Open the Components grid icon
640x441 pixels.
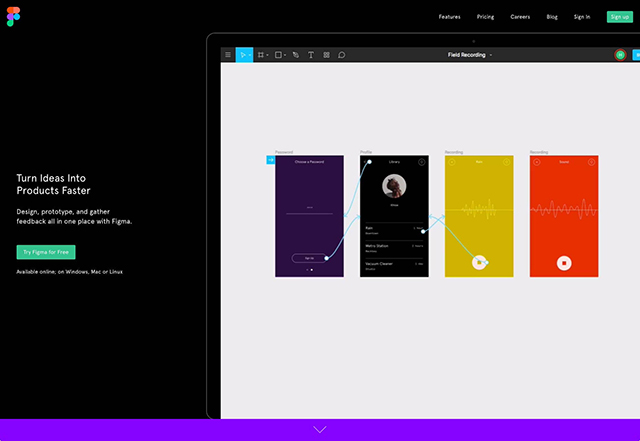click(x=327, y=55)
